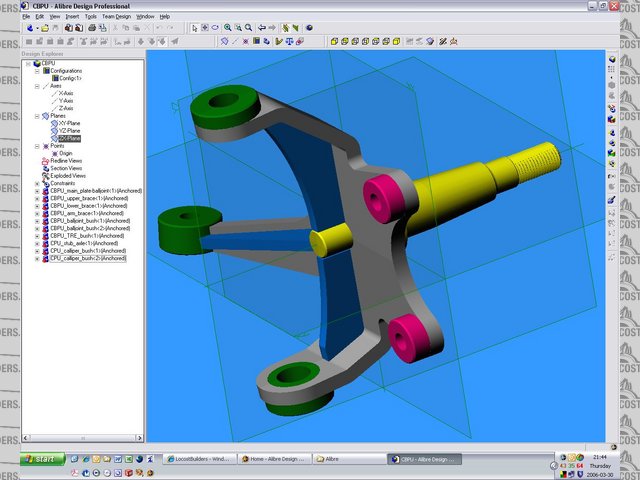
Task: Collapse the Planes node in Design Explorer
Action: [37, 116]
